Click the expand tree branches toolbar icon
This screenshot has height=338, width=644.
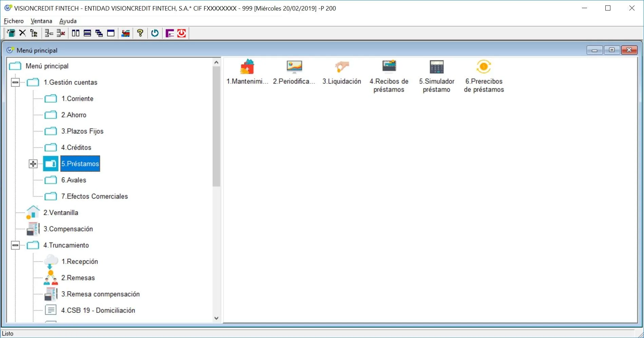coord(49,33)
